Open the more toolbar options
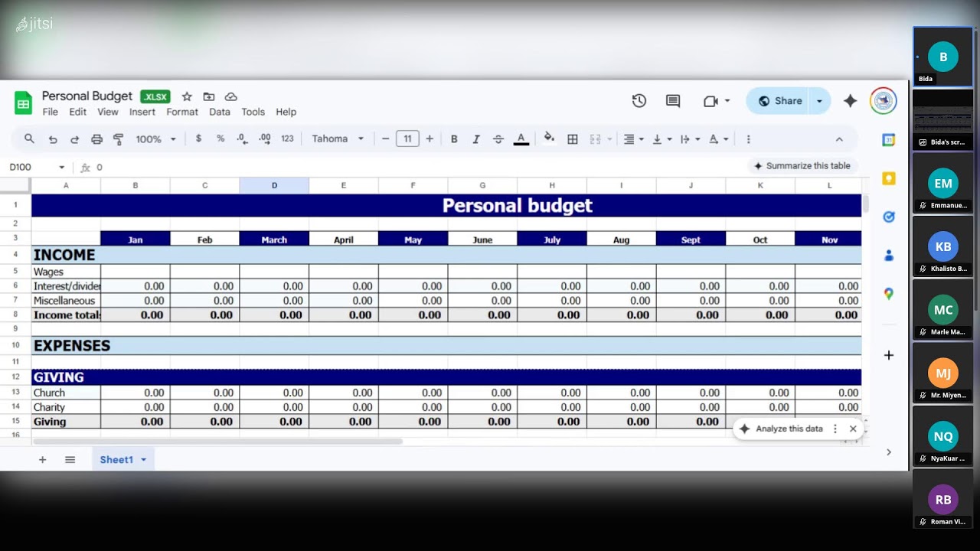Viewport: 980px width, 551px height. pyautogui.click(x=748, y=139)
